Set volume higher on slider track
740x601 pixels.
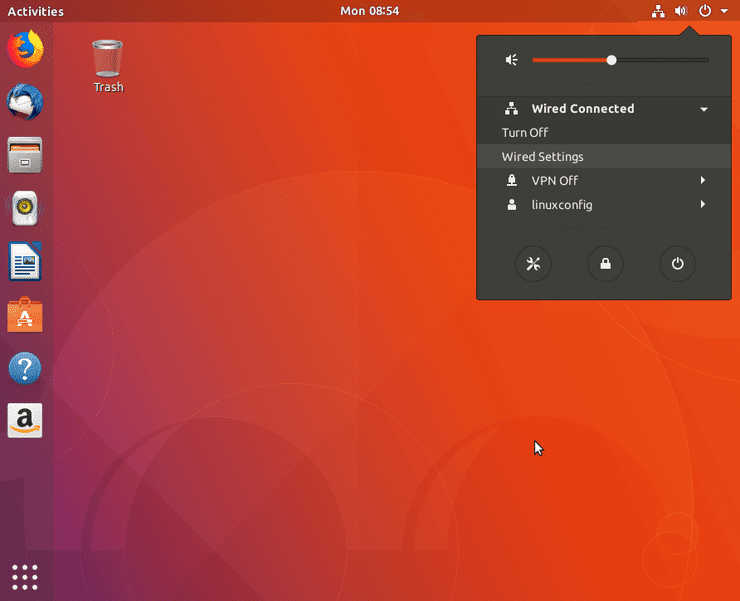pos(663,60)
